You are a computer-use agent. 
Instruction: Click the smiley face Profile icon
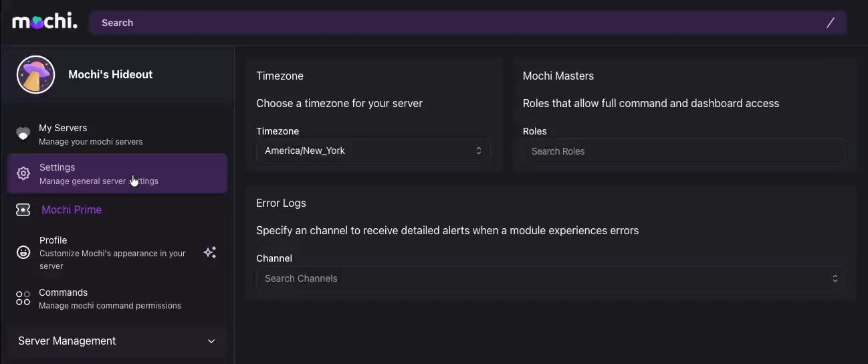(23, 252)
